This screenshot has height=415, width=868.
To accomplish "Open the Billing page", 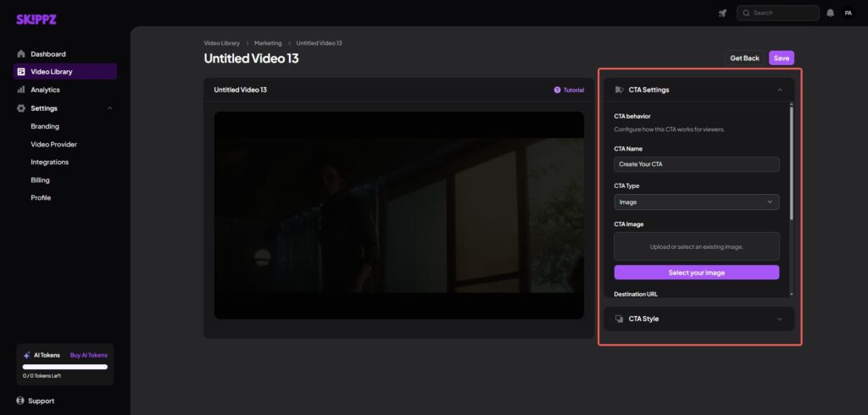I will click(40, 180).
